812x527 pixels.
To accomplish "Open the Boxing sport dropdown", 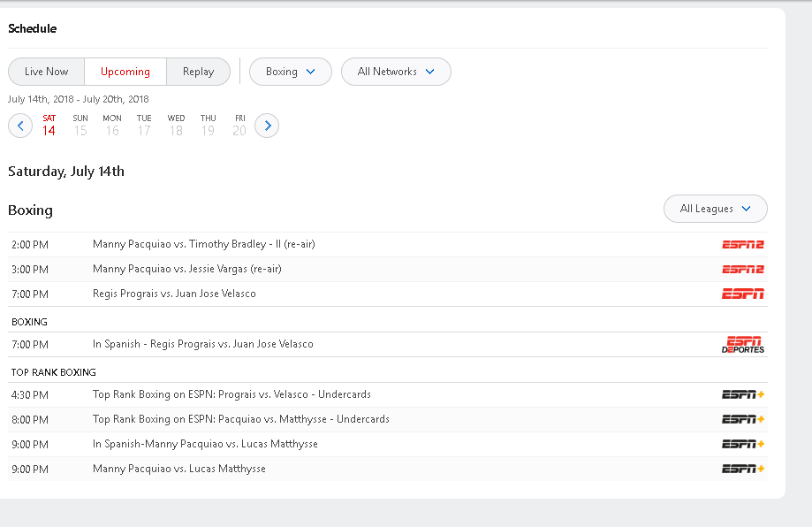I will pos(291,72).
